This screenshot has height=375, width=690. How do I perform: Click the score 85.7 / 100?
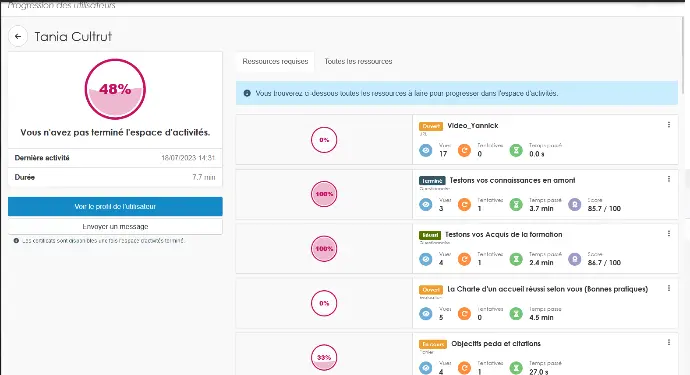604,209
